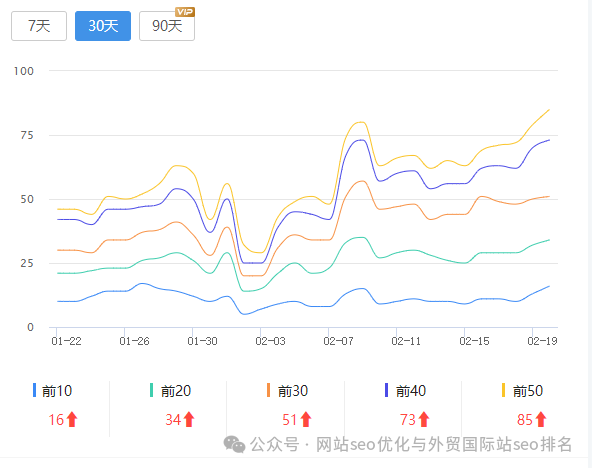Click the 100 y-axis label
This screenshot has height=468, width=592.
point(24,71)
